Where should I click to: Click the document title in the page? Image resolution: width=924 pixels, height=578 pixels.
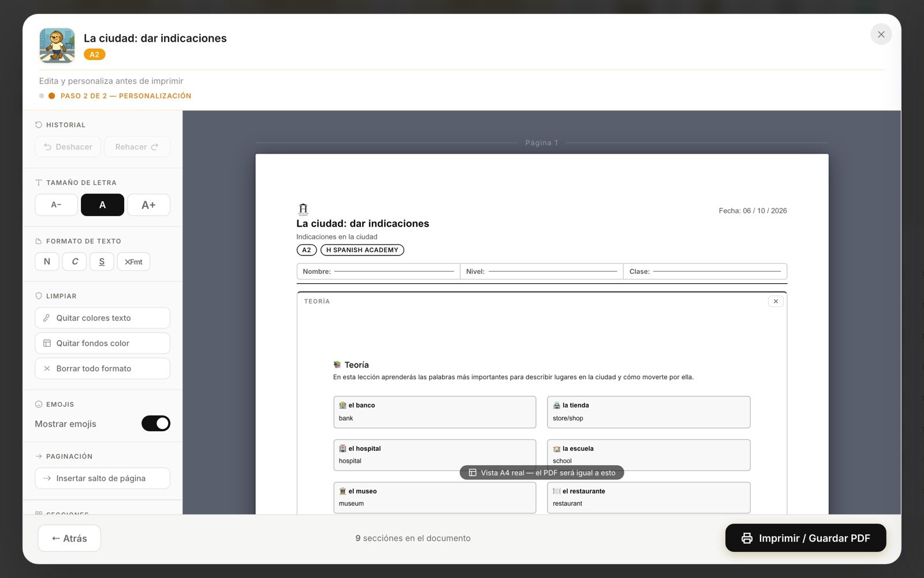pos(363,224)
